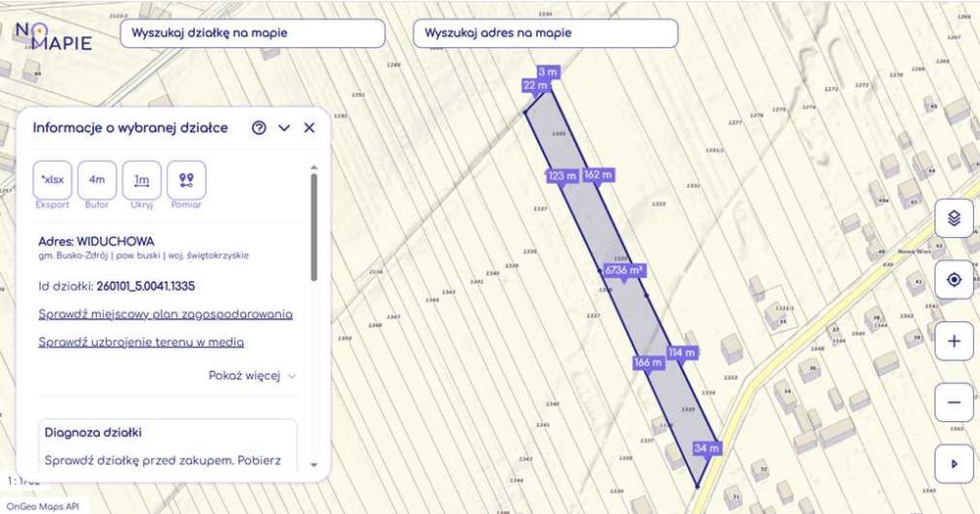The height and width of the screenshot is (514, 980).
Task: Start measurement with Pomiar tool
Action: pos(186,180)
